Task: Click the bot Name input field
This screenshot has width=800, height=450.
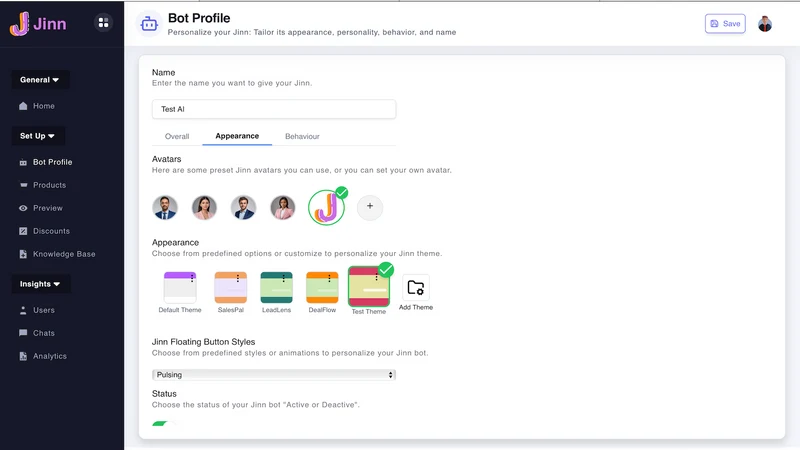Action: 274,109
